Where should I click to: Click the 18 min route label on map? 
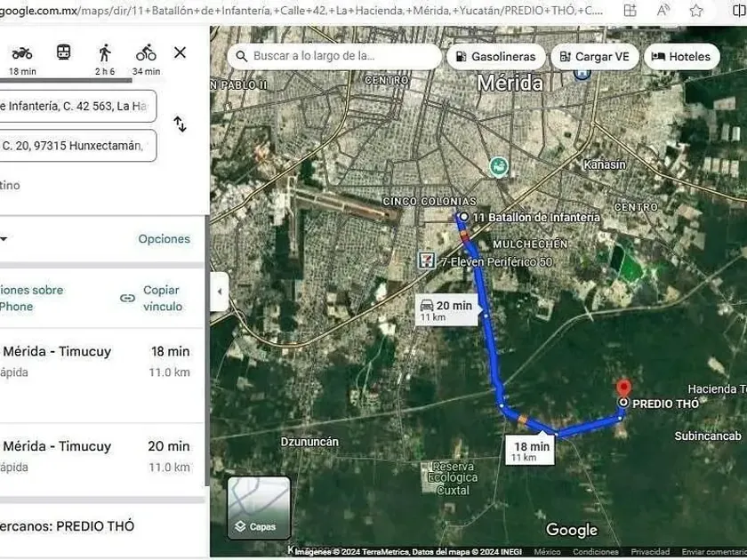(x=530, y=450)
